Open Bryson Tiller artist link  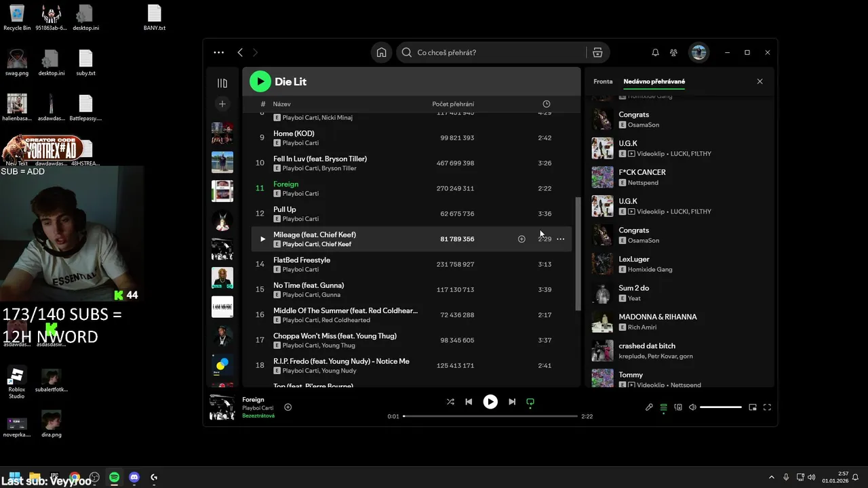(x=339, y=168)
